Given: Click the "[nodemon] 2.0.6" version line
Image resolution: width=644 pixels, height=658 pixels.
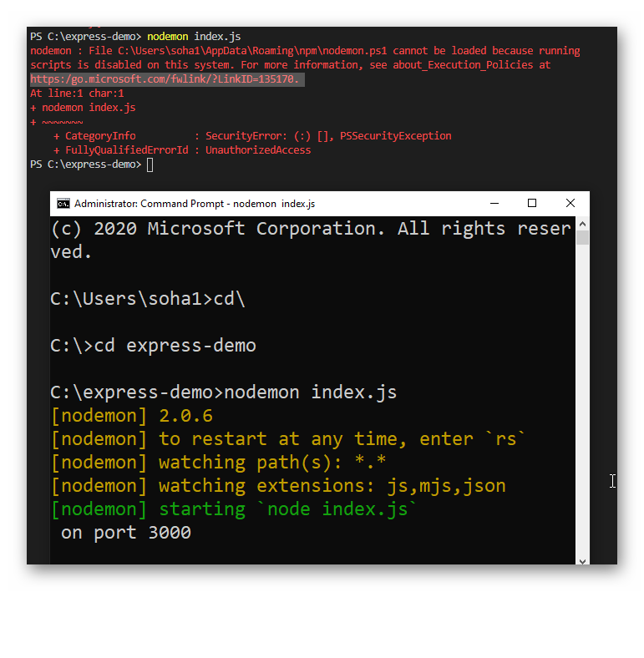Looking at the screenshot, I should point(132,416).
